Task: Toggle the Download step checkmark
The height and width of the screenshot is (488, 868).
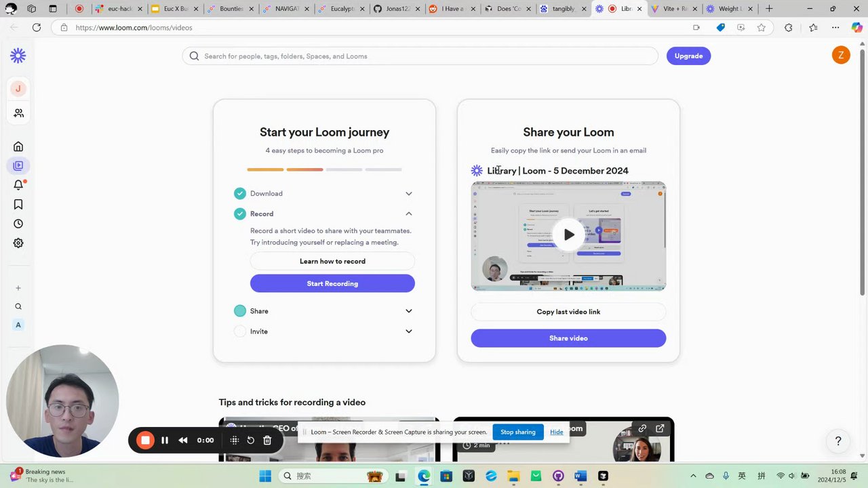Action: pyautogui.click(x=240, y=194)
